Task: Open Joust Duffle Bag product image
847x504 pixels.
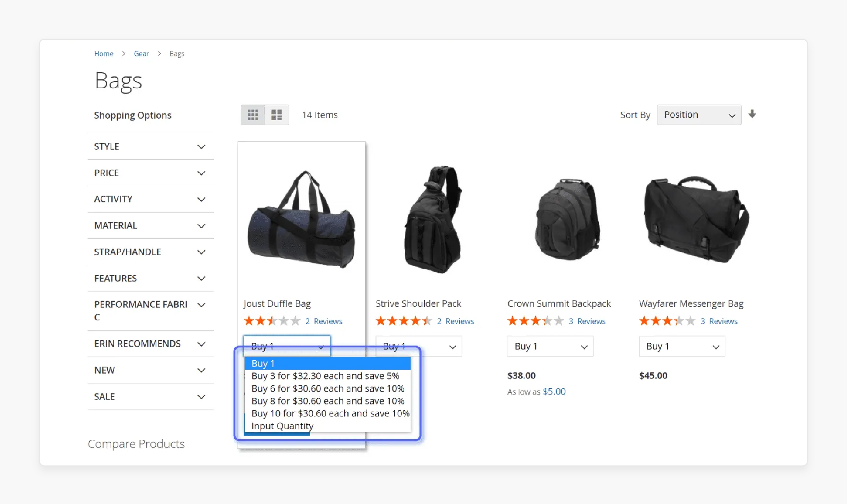Action: (301, 219)
